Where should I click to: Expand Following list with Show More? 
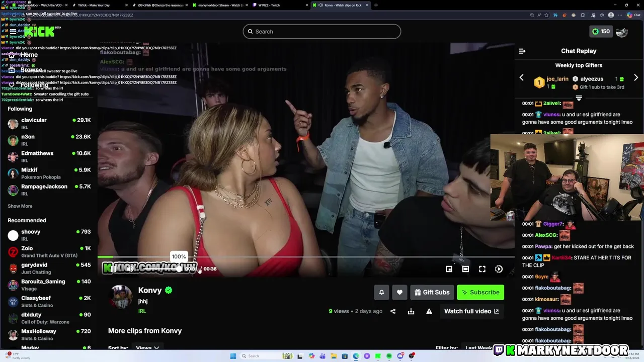tap(20, 206)
